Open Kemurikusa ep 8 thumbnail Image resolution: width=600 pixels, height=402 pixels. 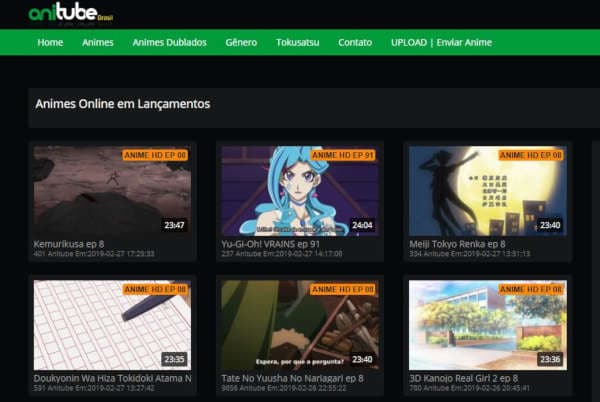coord(112,191)
